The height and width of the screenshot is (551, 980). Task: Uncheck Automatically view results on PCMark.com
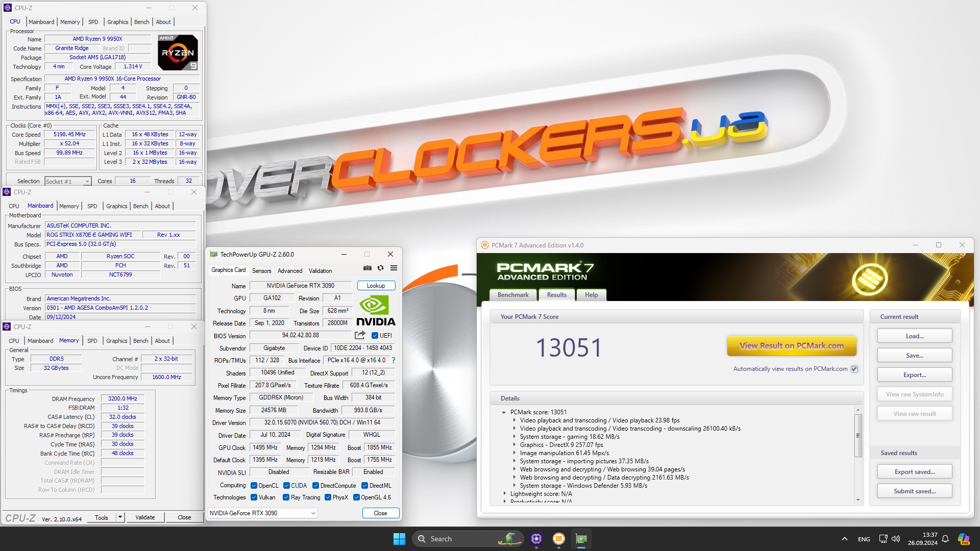click(x=854, y=369)
